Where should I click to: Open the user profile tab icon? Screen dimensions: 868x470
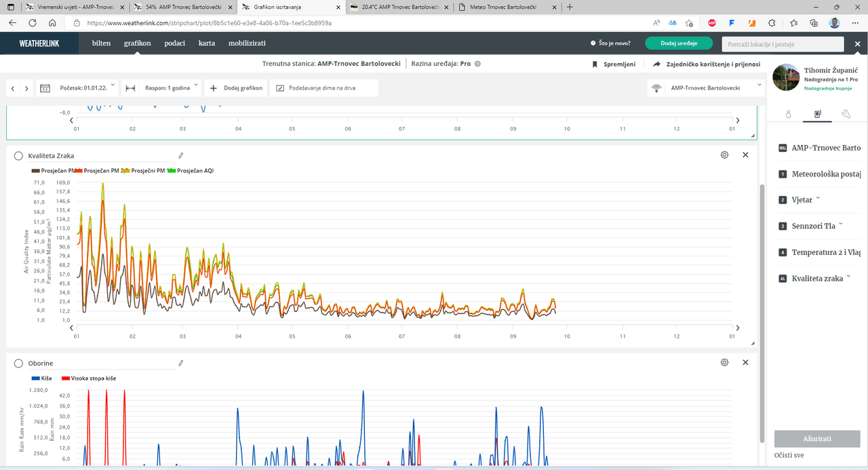coord(789,115)
